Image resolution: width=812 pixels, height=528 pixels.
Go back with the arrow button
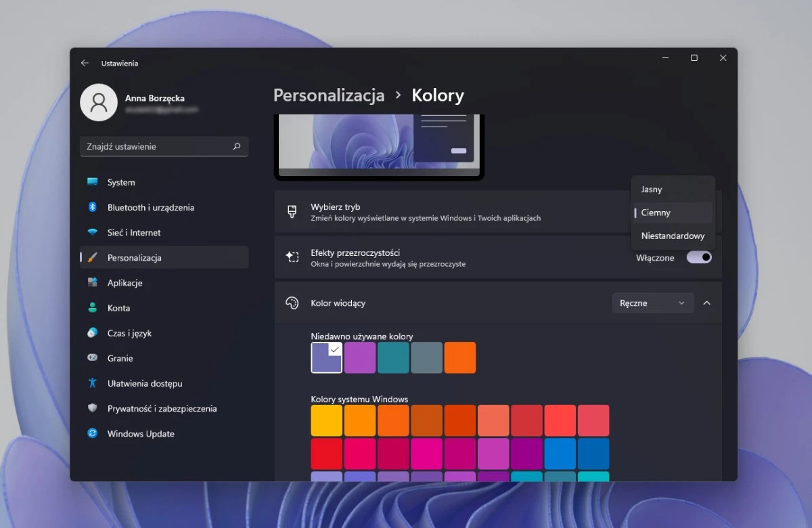(85, 63)
